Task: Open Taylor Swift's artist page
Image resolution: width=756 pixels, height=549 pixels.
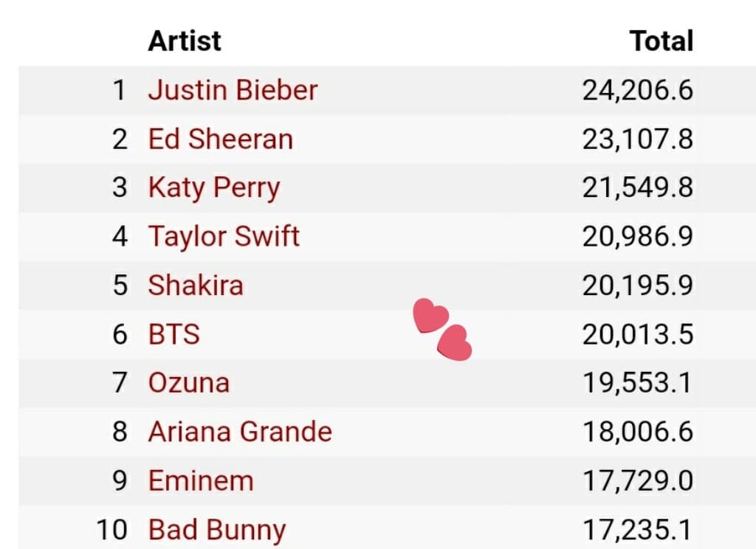Action: 224,237
